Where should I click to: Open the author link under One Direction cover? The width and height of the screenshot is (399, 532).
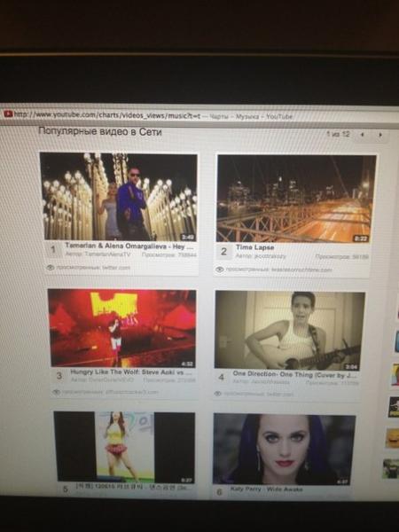pos(270,381)
